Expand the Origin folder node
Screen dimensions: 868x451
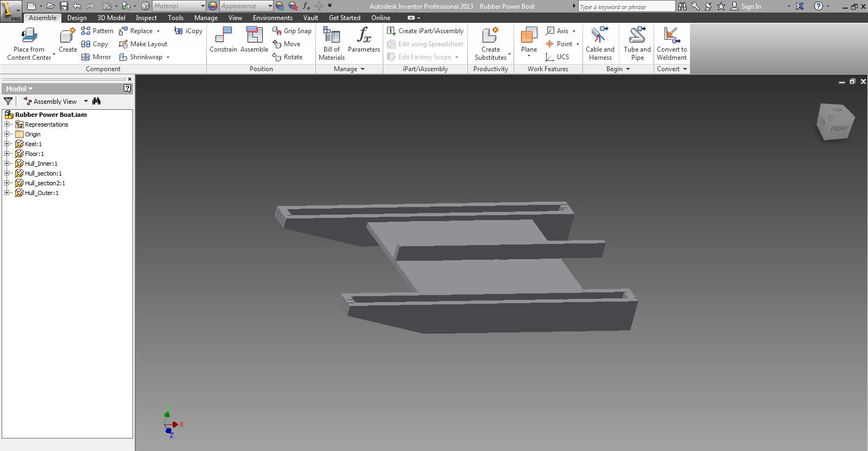pos(7,134)
